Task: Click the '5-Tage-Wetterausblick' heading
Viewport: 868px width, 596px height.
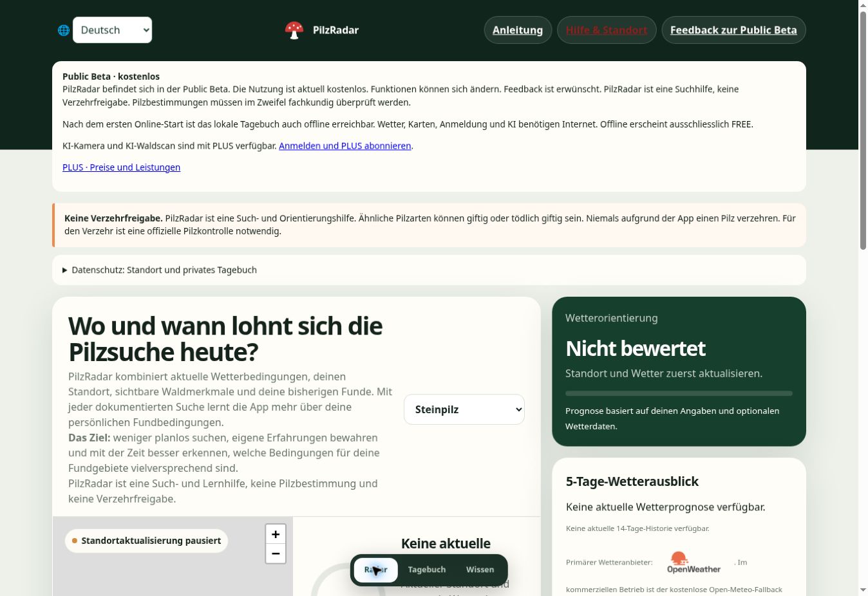Action: tap(632, 481)
